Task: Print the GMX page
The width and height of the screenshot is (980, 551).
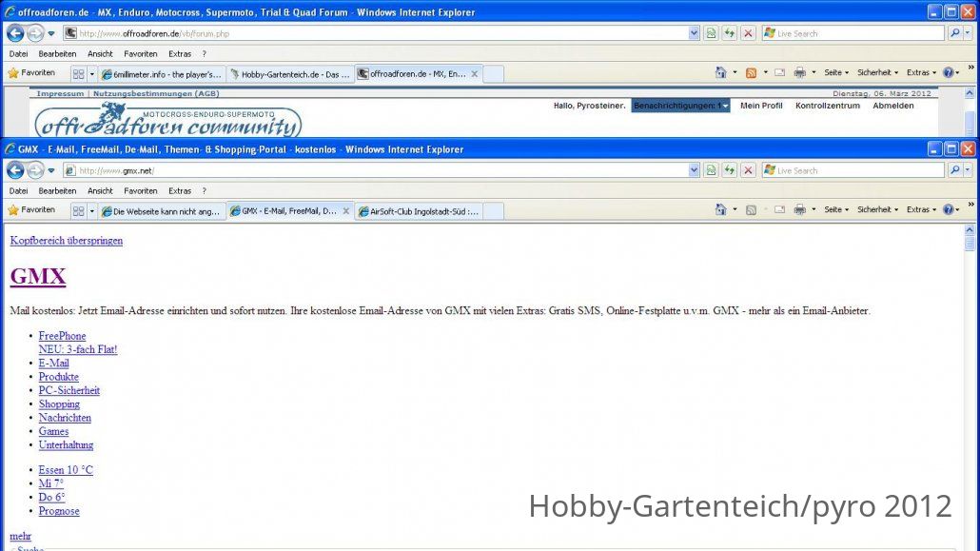Action: point(799,209)
